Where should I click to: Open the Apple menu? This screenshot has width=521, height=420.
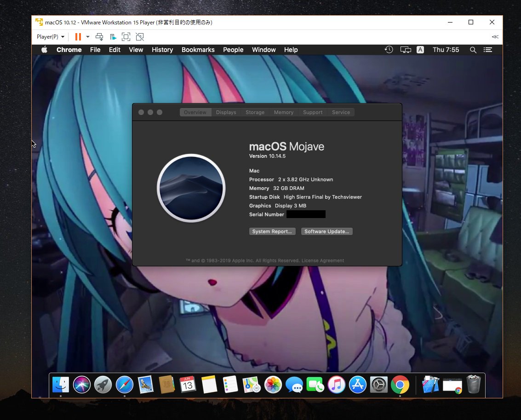click(44, 50)
